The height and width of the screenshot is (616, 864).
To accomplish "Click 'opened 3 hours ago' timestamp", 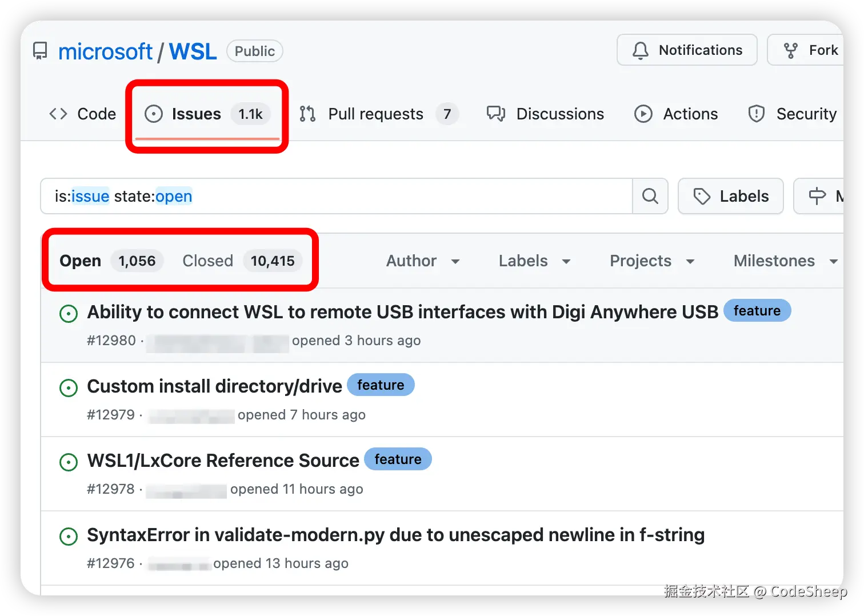I will [x=357, y=341].
